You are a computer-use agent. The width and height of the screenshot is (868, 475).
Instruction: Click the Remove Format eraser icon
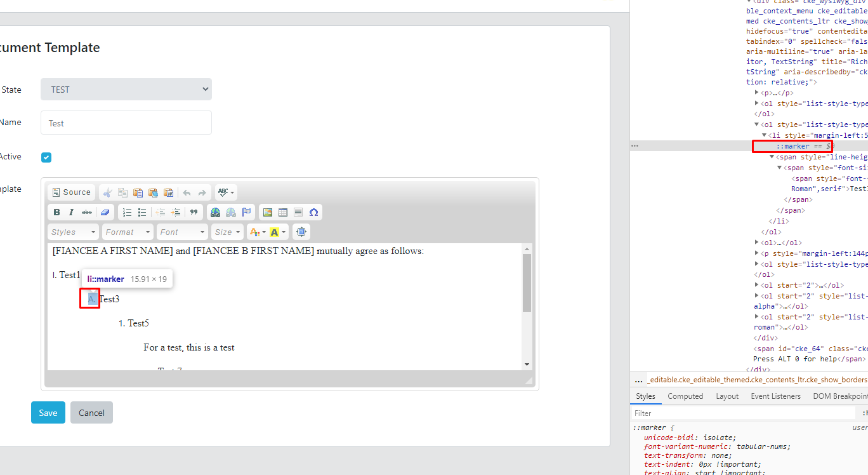(x=105, y=212)
